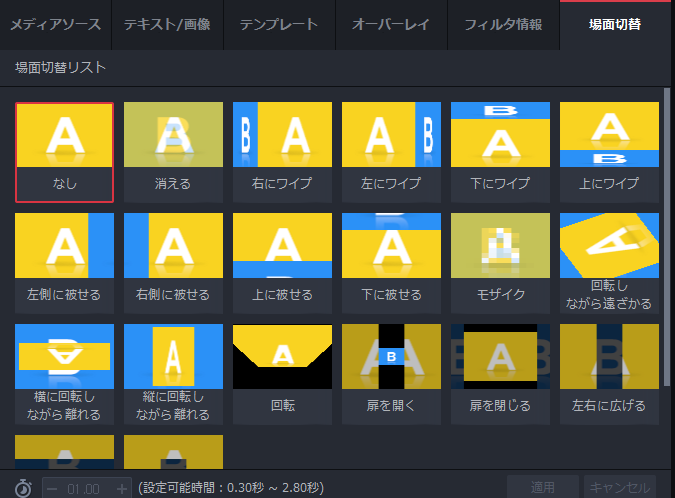675x498 pixels.
Task: Open the メディアソース tab
Action: coord(56,25)
